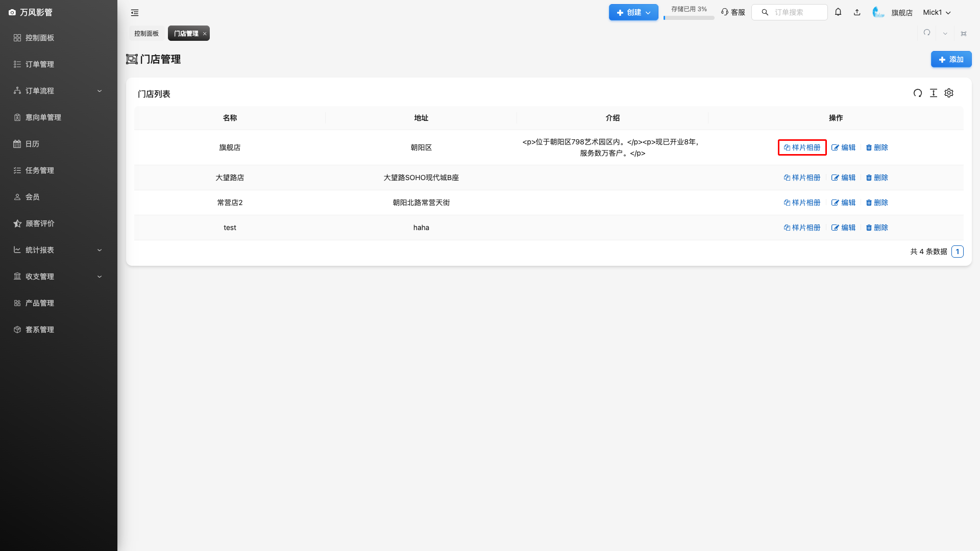
Task: Click the 添加 button
Action: click(x=951, y=59)
